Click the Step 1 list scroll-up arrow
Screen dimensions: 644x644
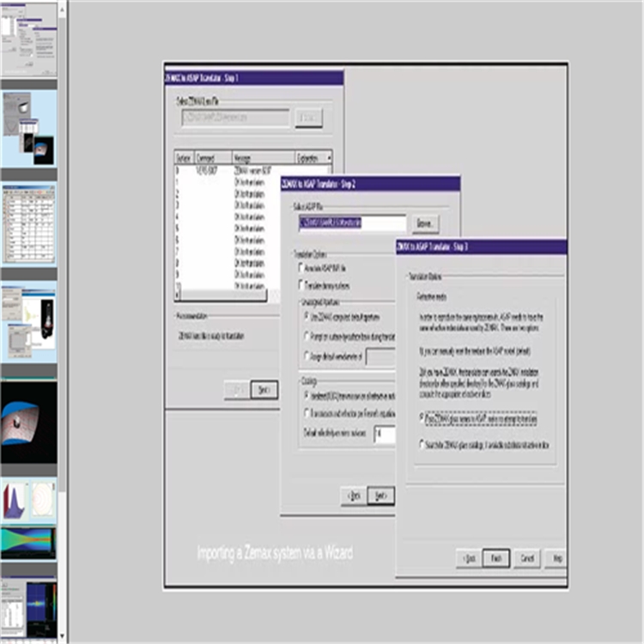(329, 158)
